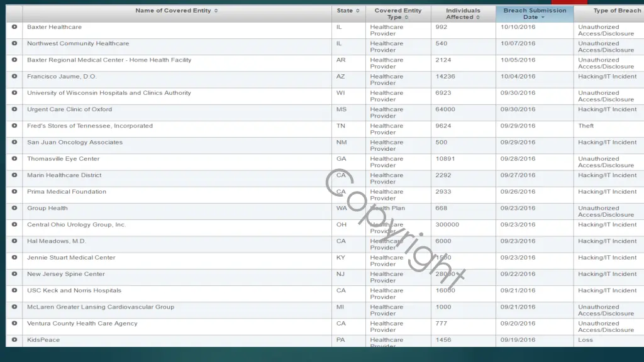The width and height of the screenshot is (644, 362).
Task: Open details icon for USC Keck and Norris
Action: pos(14,290)
